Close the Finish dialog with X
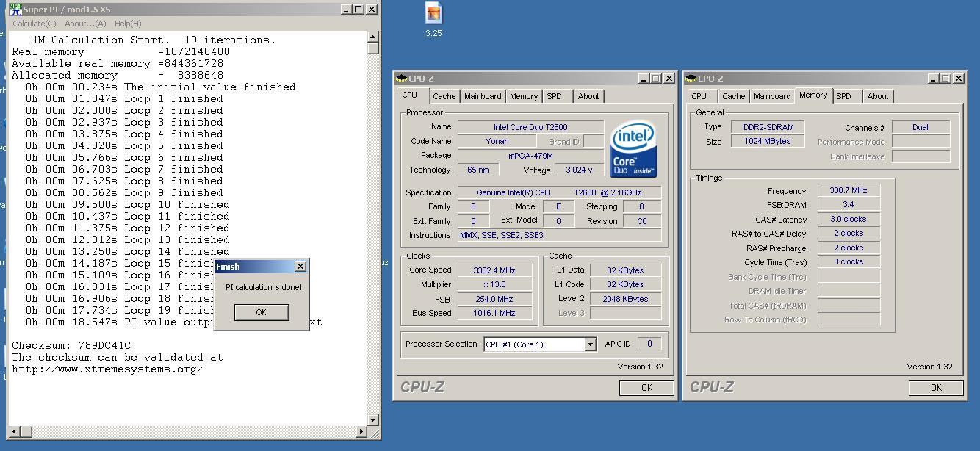The image size is (980, 451). coord(300,267)
